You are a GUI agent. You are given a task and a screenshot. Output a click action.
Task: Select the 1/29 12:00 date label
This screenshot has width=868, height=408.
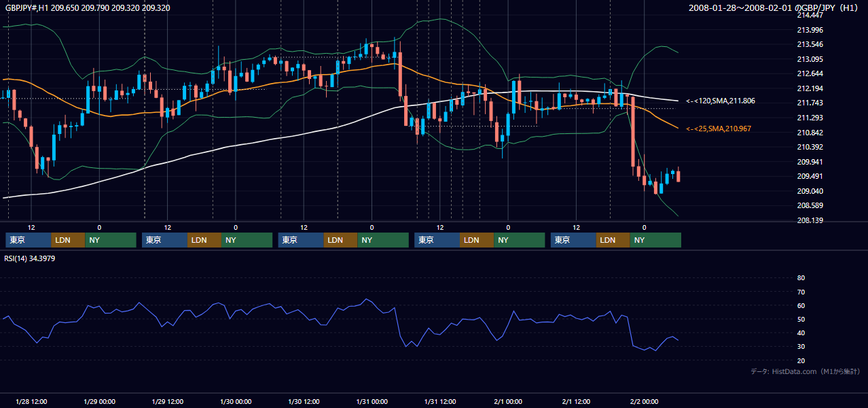click(167, 402)
